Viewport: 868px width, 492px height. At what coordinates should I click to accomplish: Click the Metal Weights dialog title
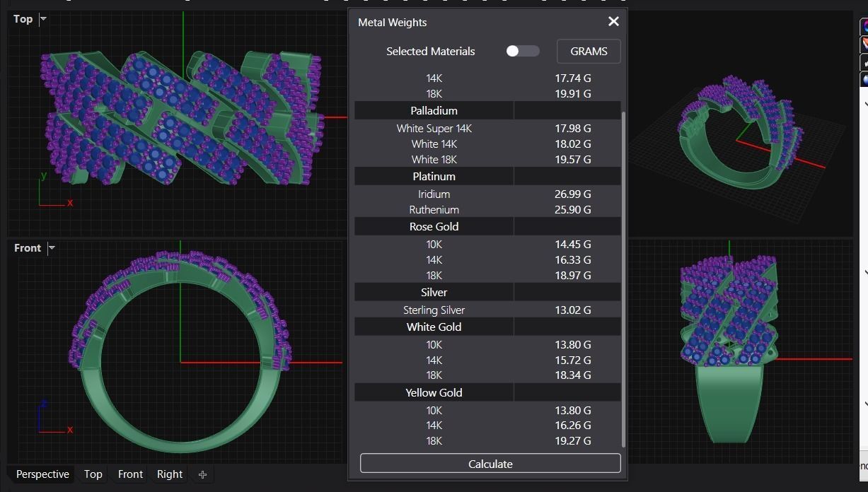(392, 23)
